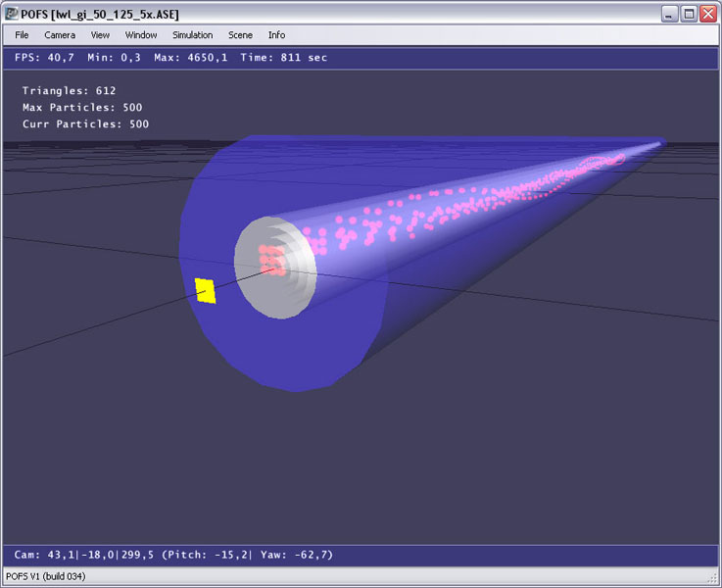
Task: Click the yellow square marker in viewport
Action: tap(205, 291)
